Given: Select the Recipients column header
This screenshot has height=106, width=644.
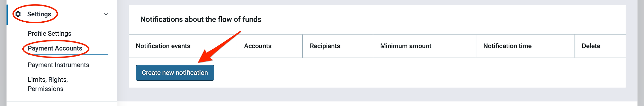Looking at the screenshot, I should pos(325,46).
